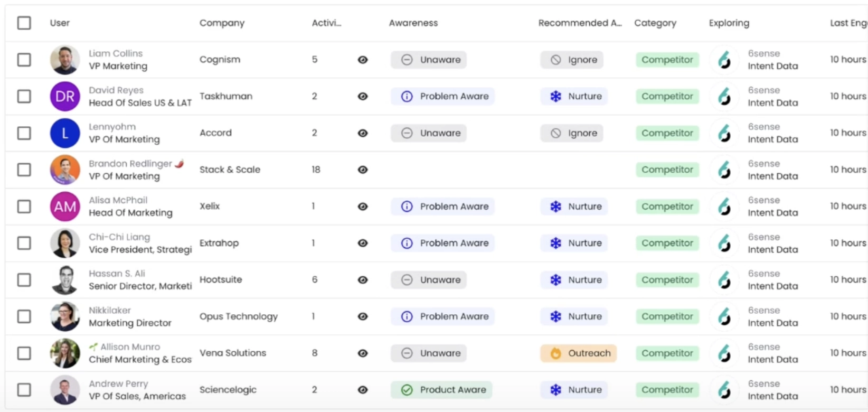Check the box for Chi-Chi Liang
This screenshot has height=412, width=868.
coord(24,243)
